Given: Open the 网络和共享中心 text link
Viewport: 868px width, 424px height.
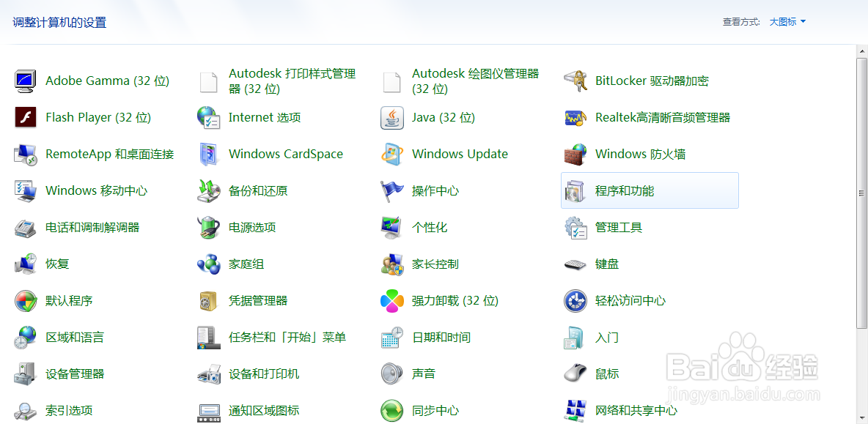Looking at the screenshot, I should (x=636, y=411).
